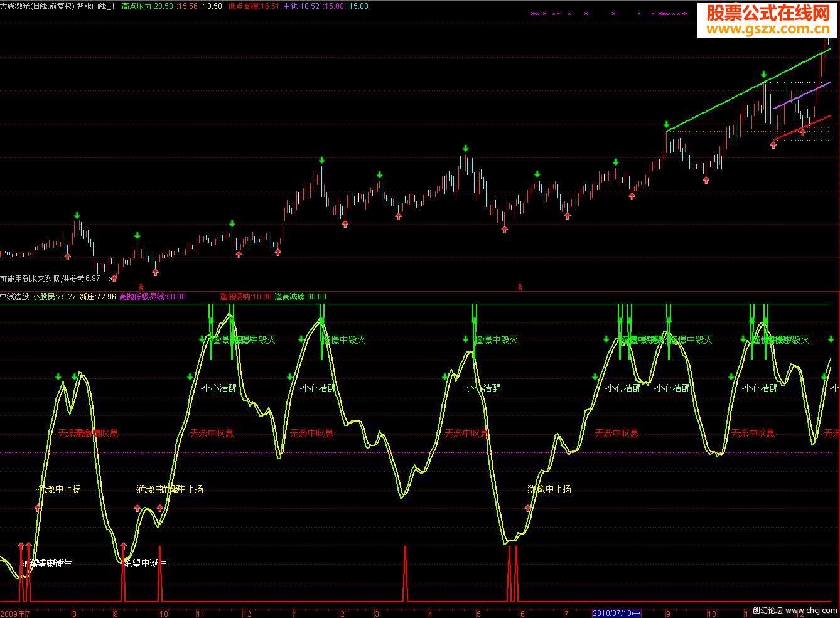Click the 大族激光(日线,前复权) chart title
The height and width of the screenshot is (618, 840).
[37, 6]
